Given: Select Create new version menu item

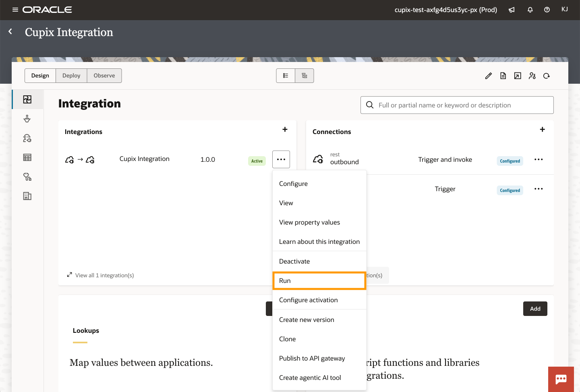Looking at the screenshot, I should pos(319,320).
